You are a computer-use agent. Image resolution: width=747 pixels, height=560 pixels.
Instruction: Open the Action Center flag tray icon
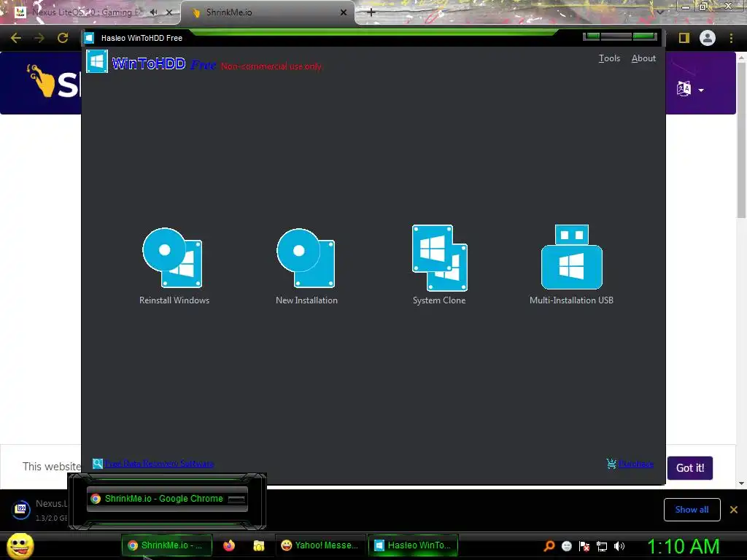[584, 546]
